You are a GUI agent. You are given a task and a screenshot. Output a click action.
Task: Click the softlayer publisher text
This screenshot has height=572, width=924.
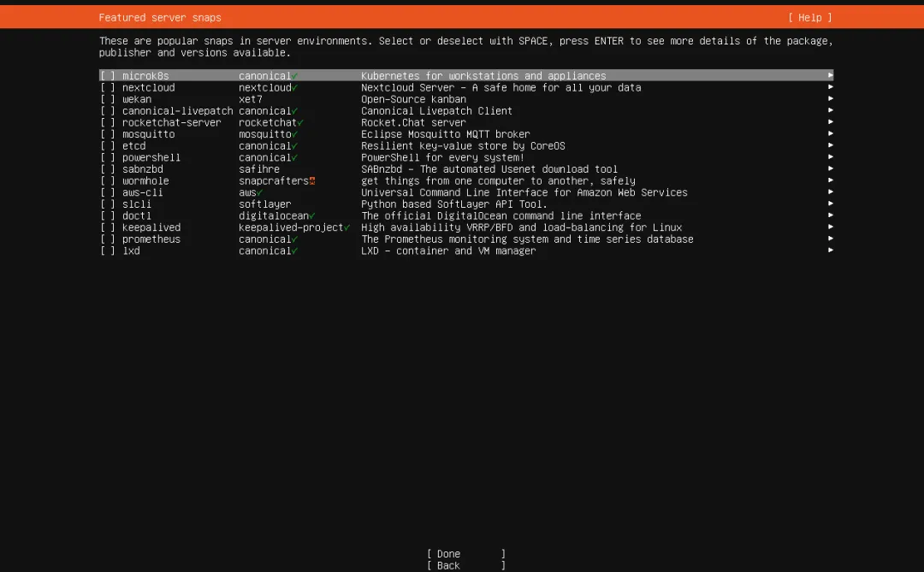[264, 203]
